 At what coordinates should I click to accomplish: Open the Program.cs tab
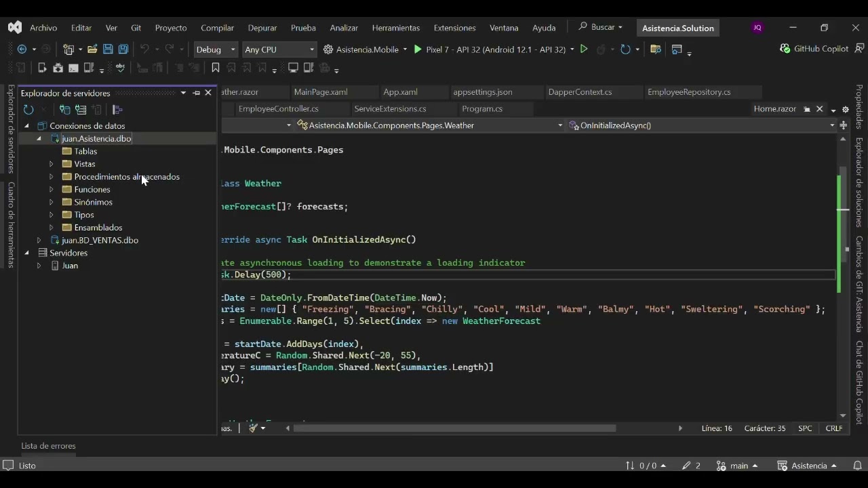tap(482, 108)
